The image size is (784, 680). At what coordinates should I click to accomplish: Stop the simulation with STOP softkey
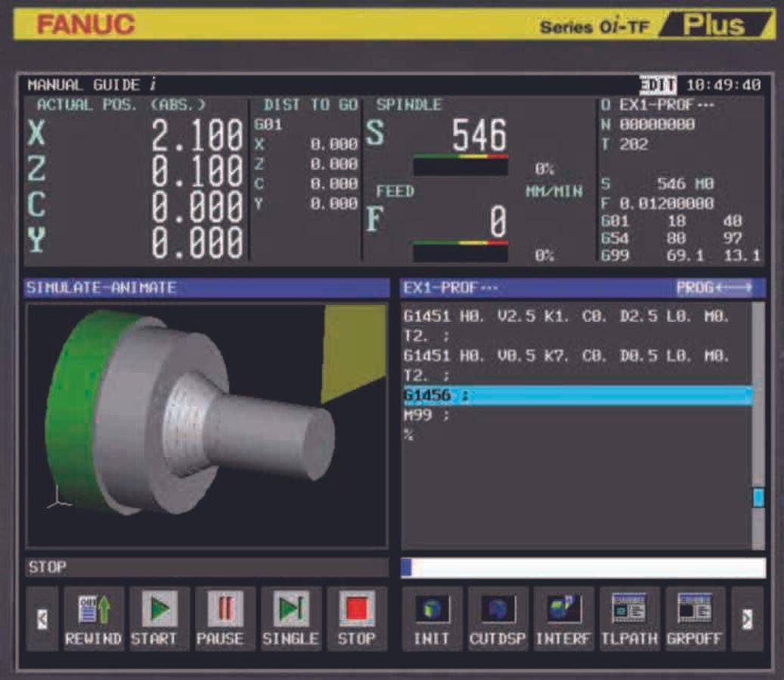pyautogui.click(x=357, y=619)
